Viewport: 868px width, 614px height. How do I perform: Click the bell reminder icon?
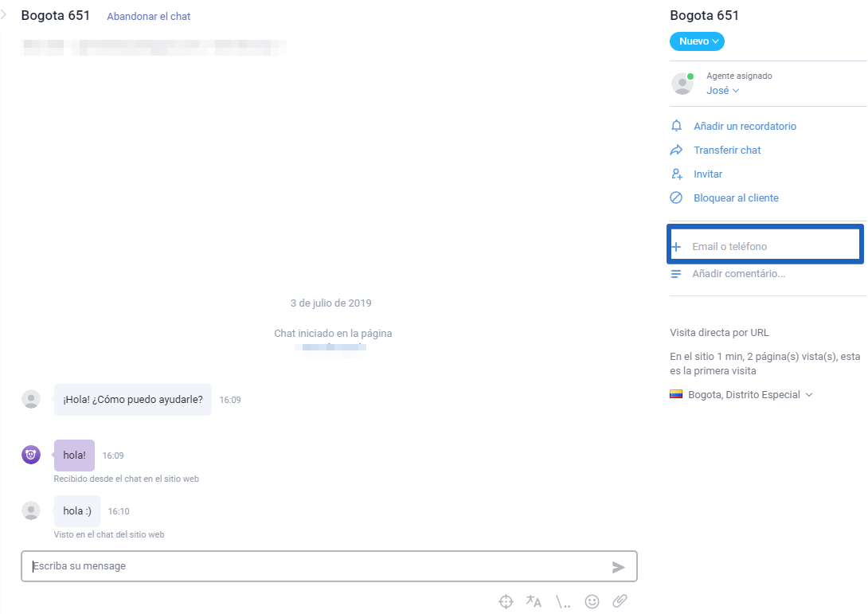(676, 126)
